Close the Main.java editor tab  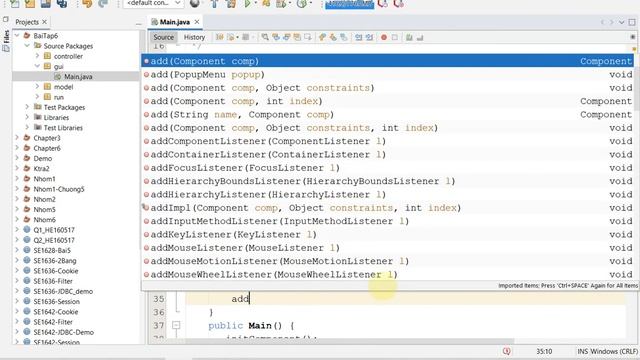pyautogui.click(x=197, y=22)
